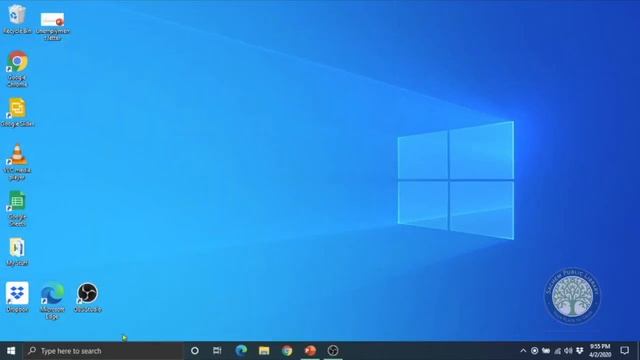Screen dimensions: 640x360
Task: Select the OBS Studio desktop shortcut
Action: pos(87,297)
